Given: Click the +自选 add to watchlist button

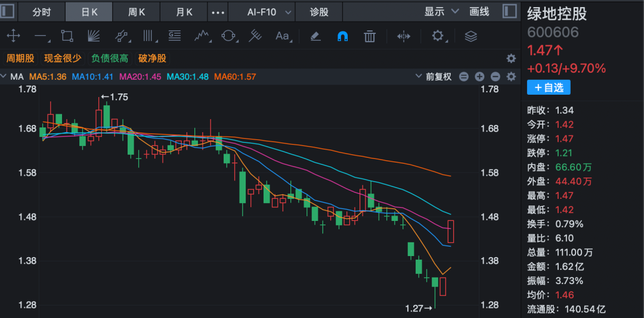Looking at the screenshot, I should 549,88.
